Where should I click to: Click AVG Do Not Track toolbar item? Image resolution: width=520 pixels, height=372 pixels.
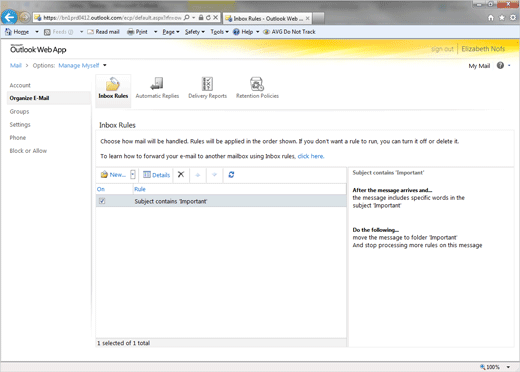289,32
